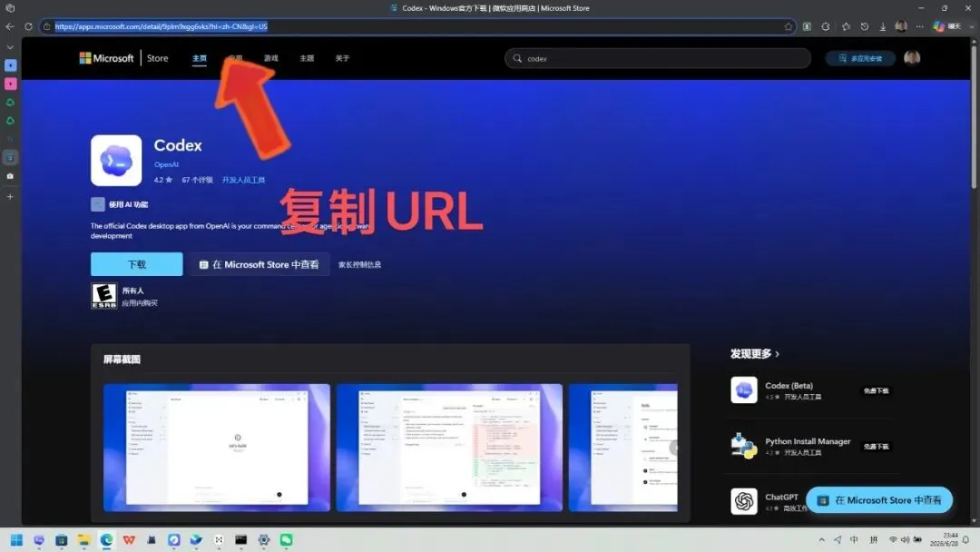The image size is (980, 552).
Task: Open the volume icon in system tray
Action: point(905,539)
